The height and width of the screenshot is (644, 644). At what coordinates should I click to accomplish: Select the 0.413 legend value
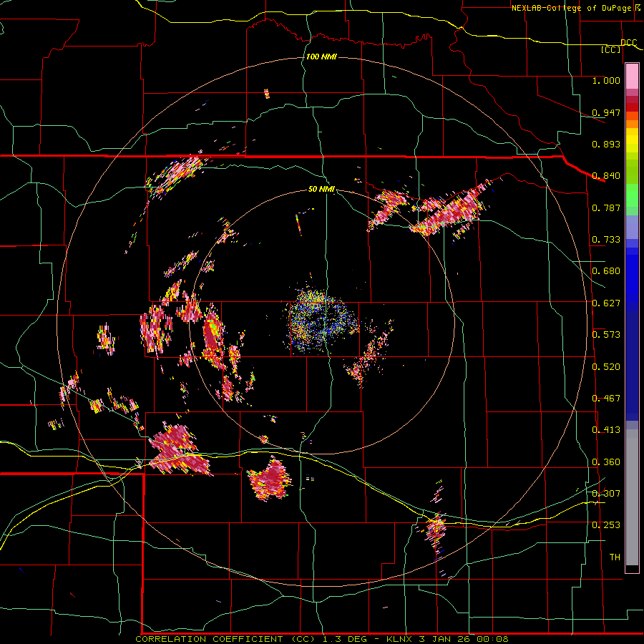606,430
